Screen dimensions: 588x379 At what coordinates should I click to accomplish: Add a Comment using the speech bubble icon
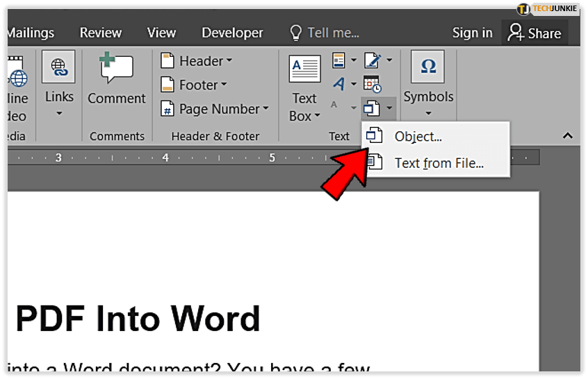click(x=116, y=69)
